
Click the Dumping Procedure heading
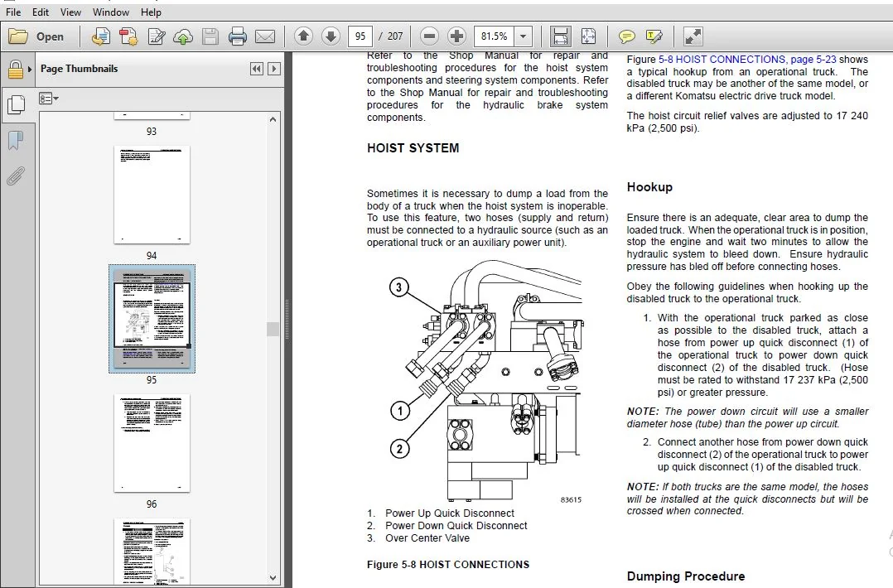tap(686, 576)
